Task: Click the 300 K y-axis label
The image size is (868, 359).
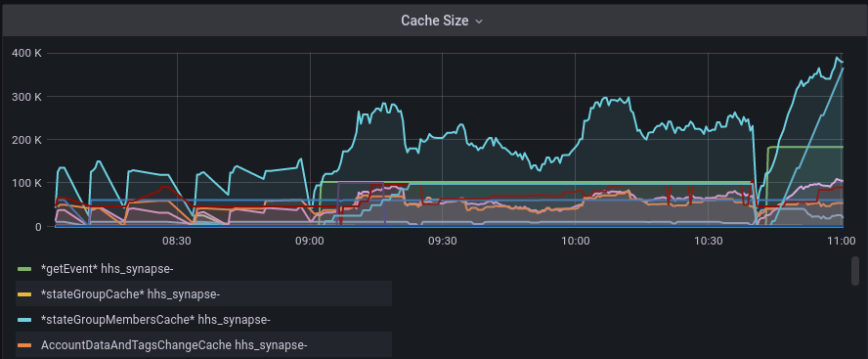Action: pos(26,97)
